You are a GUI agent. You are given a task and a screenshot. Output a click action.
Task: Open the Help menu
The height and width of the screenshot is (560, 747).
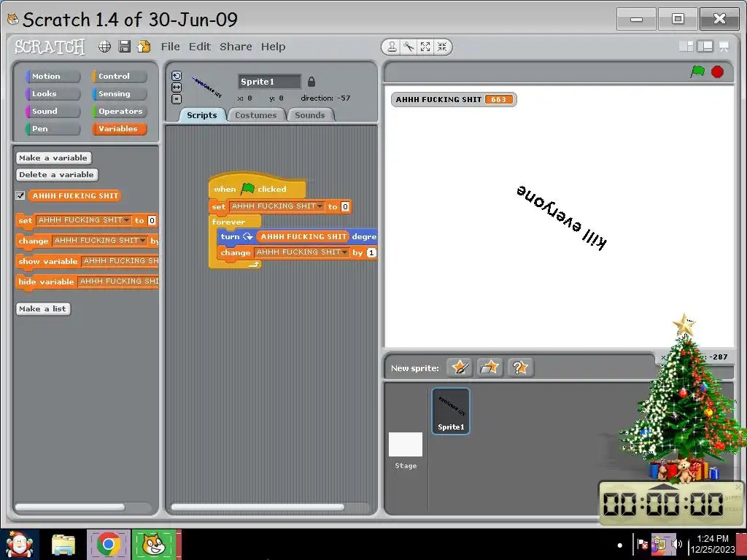(273, 47)
